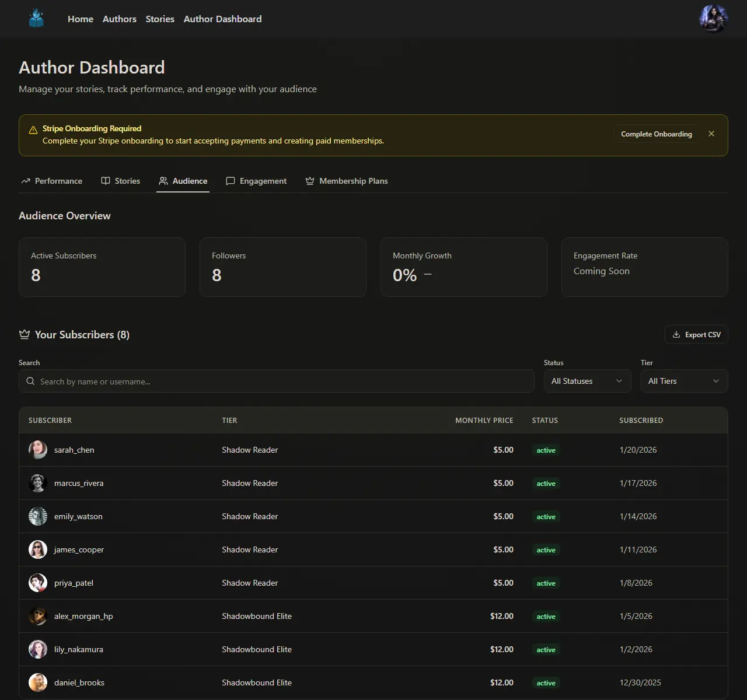
Task: Switch to the Membership Plans tab
Action: [x=354, y=181]
